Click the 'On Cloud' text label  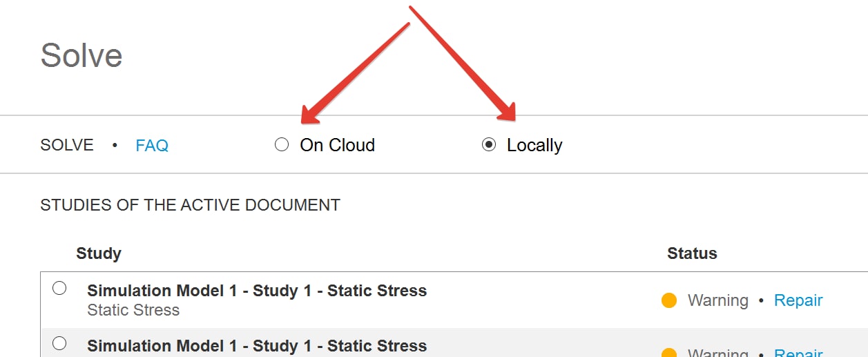tap(337, 145)
